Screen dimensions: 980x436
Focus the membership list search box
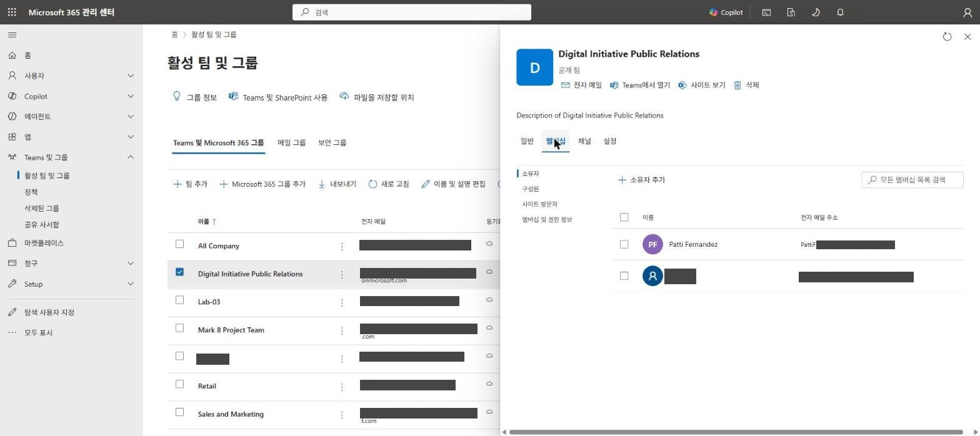912,180
